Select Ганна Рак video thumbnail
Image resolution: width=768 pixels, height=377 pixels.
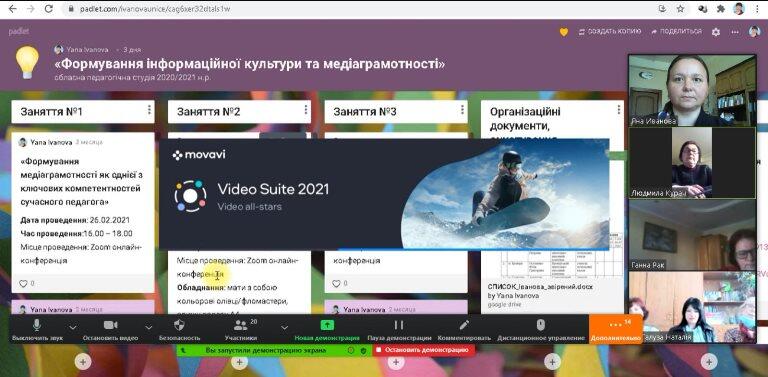pyautogui.click(x=692, y=235)
